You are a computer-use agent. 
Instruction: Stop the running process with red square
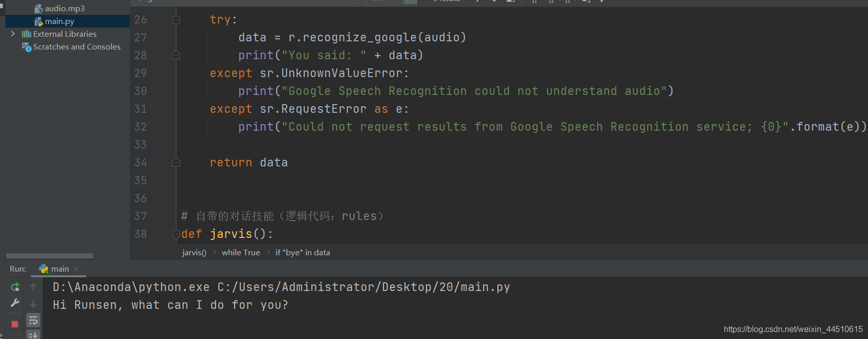point(15,324)
